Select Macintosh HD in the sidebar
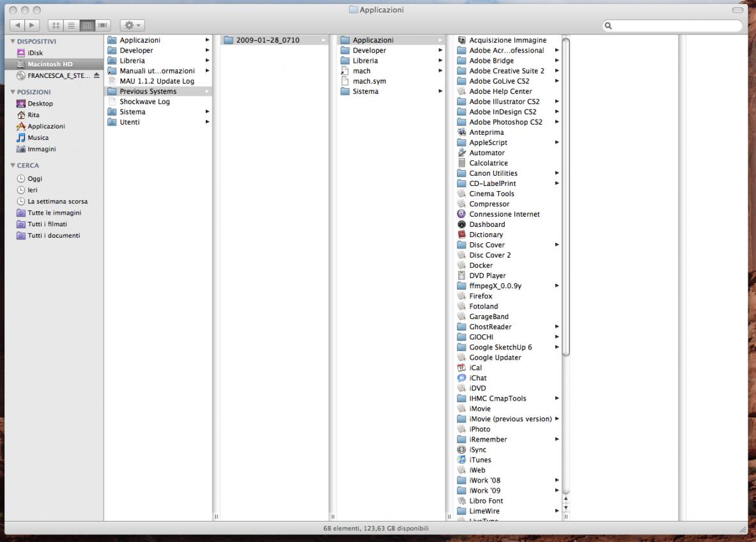The height and width of the screenshot is (542, 756). [x=54, y=64]
